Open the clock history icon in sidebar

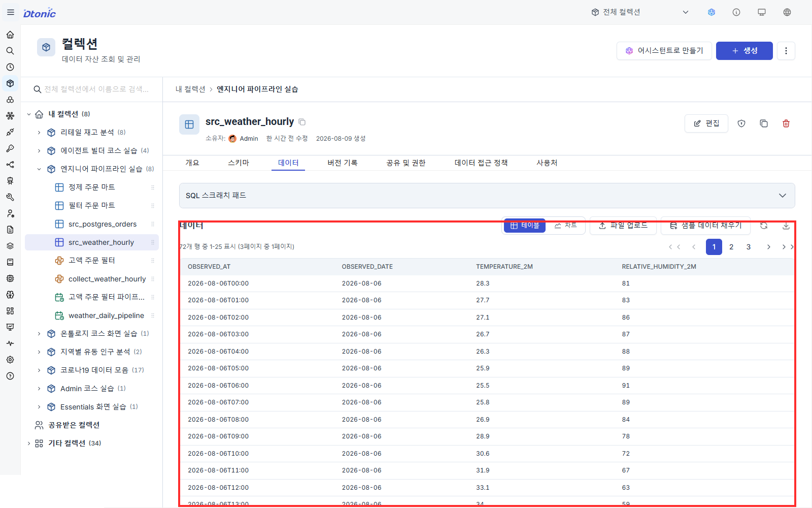pos(10,67)
